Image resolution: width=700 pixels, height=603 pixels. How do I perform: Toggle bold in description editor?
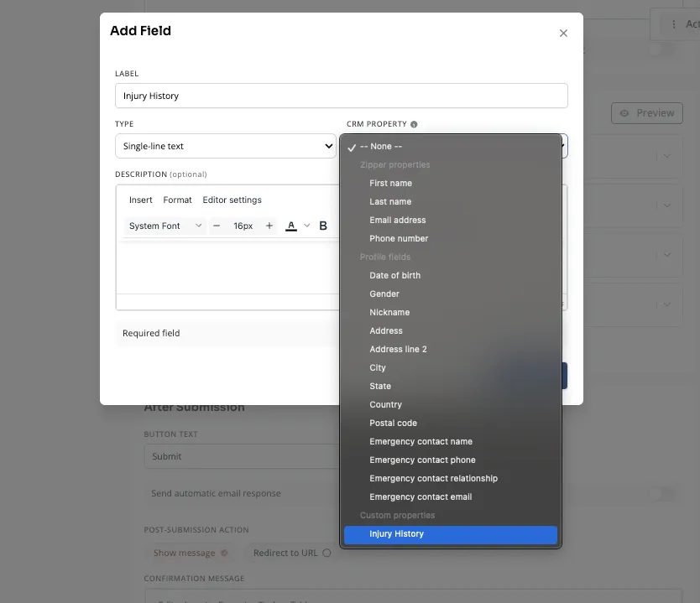point(323,226)
